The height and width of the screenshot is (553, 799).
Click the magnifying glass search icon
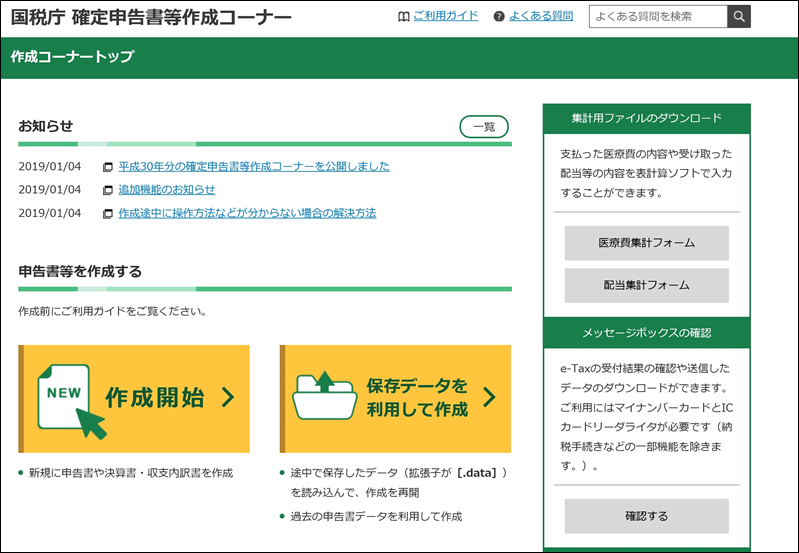click(x=738, y=17)
